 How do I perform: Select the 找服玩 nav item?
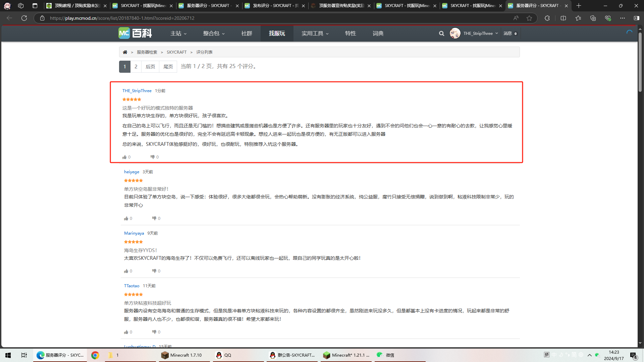coord(277,34)
